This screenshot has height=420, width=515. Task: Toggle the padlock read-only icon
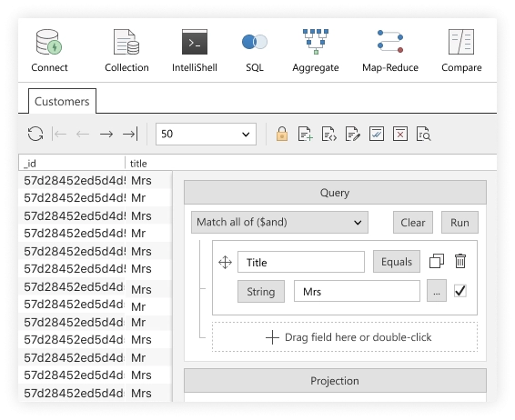282,134
